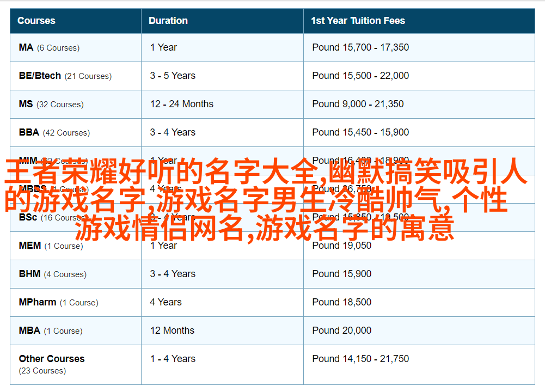The height and width of the screenshot is (392, 545).
Task: Click the Courses column header
Action: pyautogui.click(x=76, y=21)
